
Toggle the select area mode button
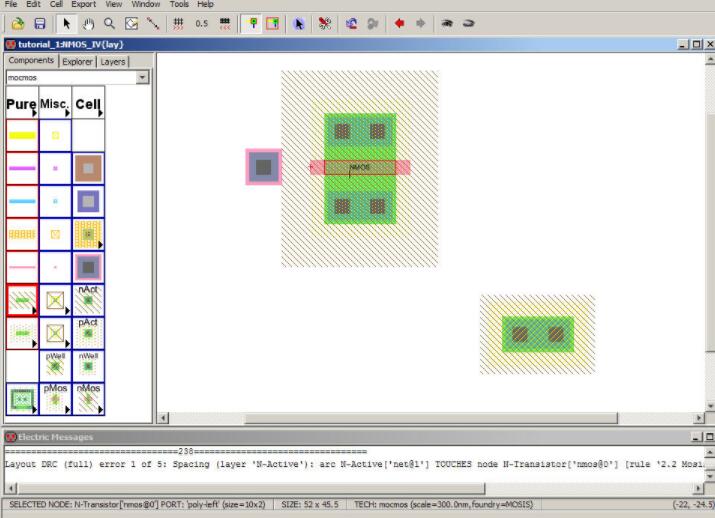(x=272, y=23)
